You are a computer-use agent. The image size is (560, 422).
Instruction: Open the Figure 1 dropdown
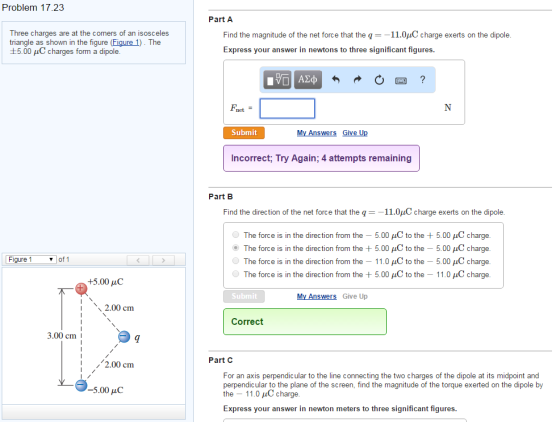pyautogui.click(x=31, y=259)
